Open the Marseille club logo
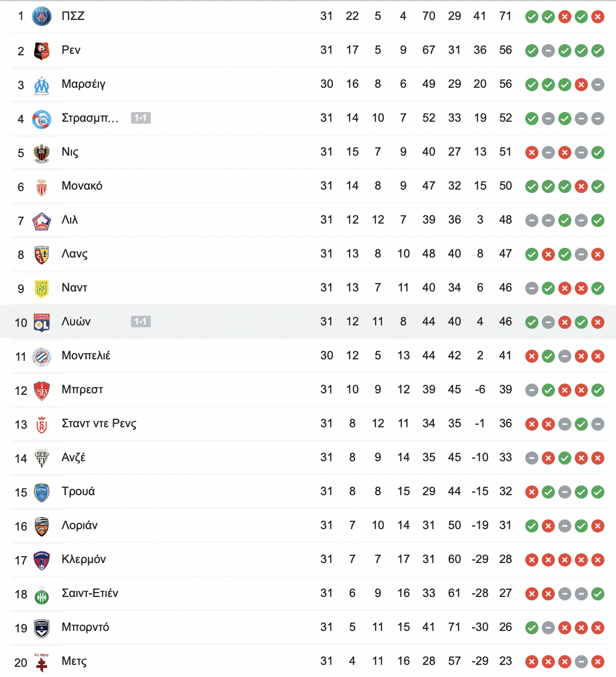This screenshot has width=616, height=677. tap(42, 85)
